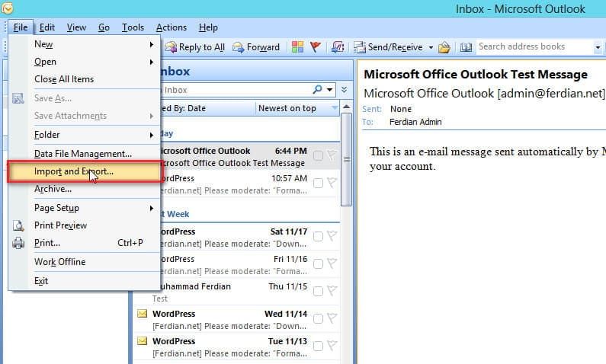Tick the checkbox on the 10:57 AM WordPress message
606x364 pixels.
318,183
